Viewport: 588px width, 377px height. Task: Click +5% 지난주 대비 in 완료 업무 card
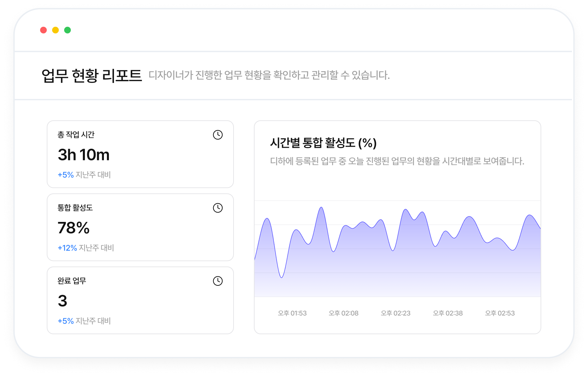click(84, 321)
